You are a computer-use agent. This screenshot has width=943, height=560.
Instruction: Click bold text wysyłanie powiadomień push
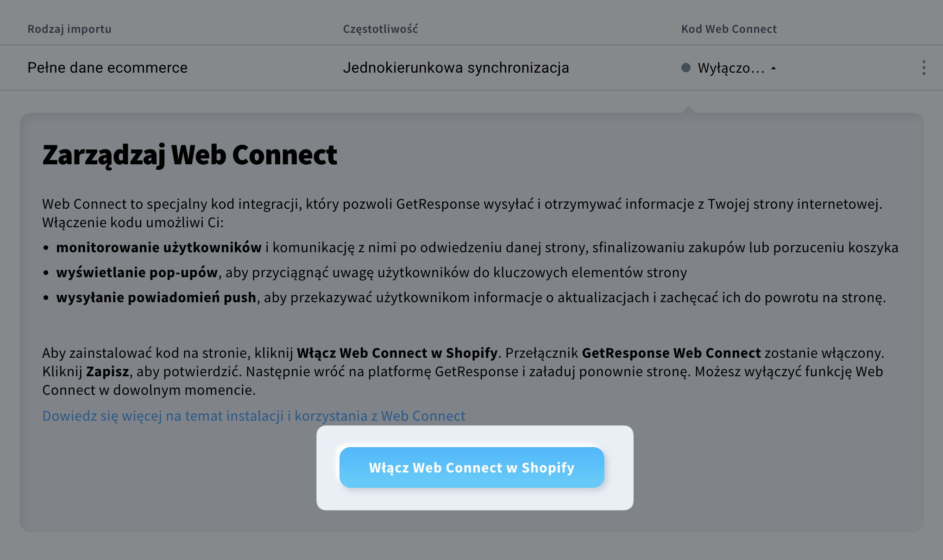click(x=156, y=297)
